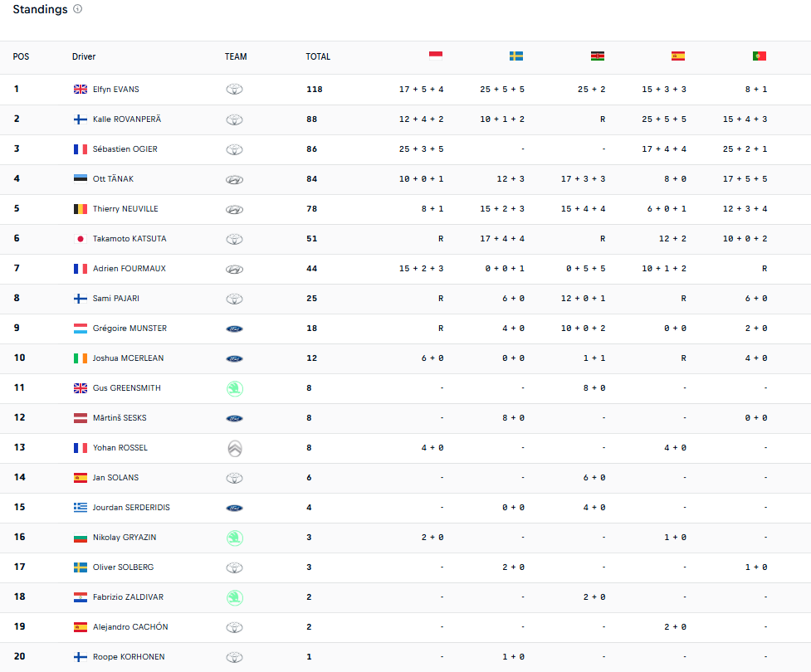
Task: Click the TOTAL column header
Action: [318, 56]
